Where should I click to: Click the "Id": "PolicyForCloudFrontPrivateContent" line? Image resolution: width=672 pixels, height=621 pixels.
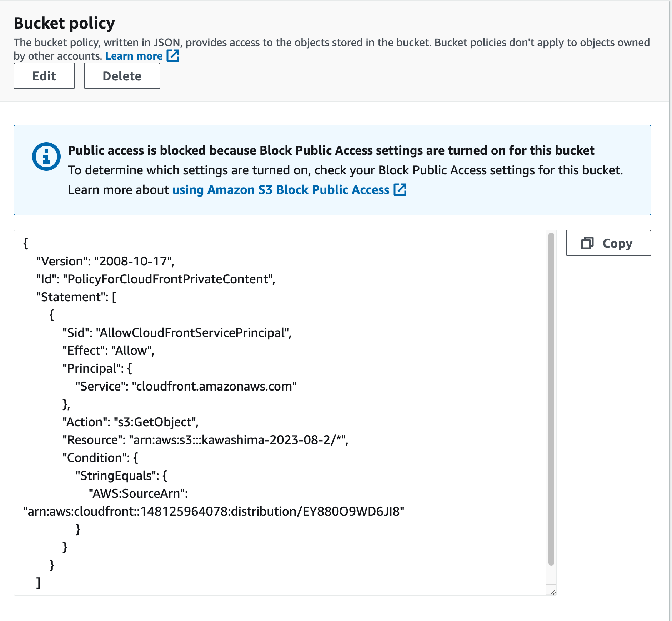click(156, 279)
